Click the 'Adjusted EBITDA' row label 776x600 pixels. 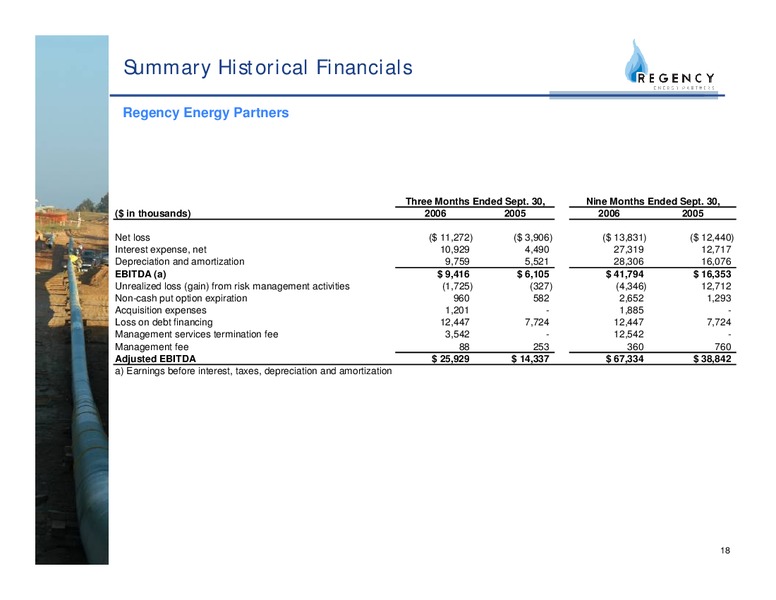pyautogui.click(x=155, y=359)
